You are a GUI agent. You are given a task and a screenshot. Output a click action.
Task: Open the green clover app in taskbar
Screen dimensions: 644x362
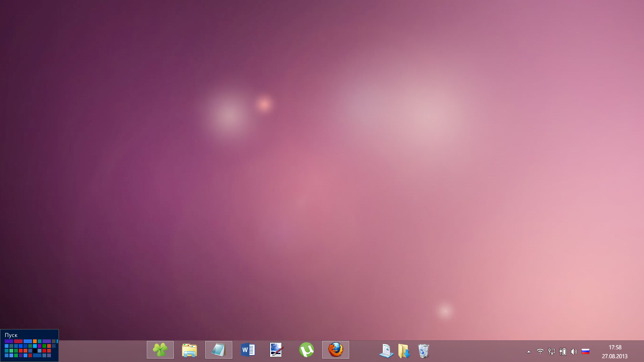pos(160,350)
